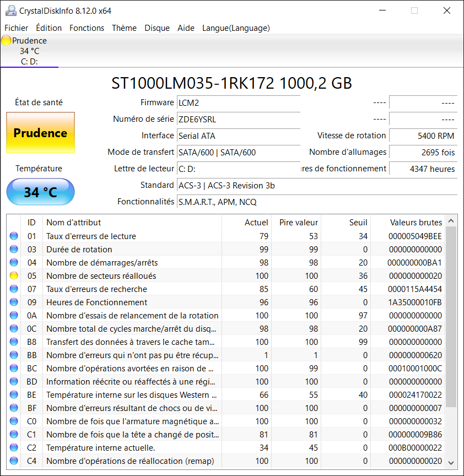Open the Fonctions menu
The width and height of the screenshot is (464, 476).
coord(87,28)
